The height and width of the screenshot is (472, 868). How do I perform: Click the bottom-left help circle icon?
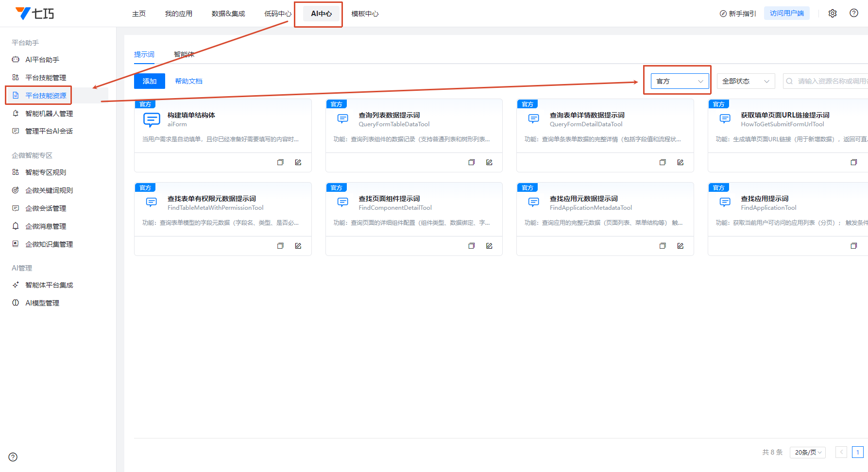13,457
